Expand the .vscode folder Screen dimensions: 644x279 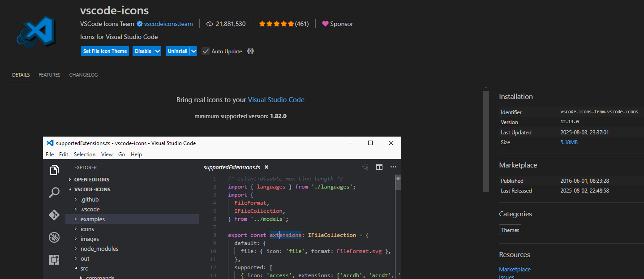pos(76,209)
